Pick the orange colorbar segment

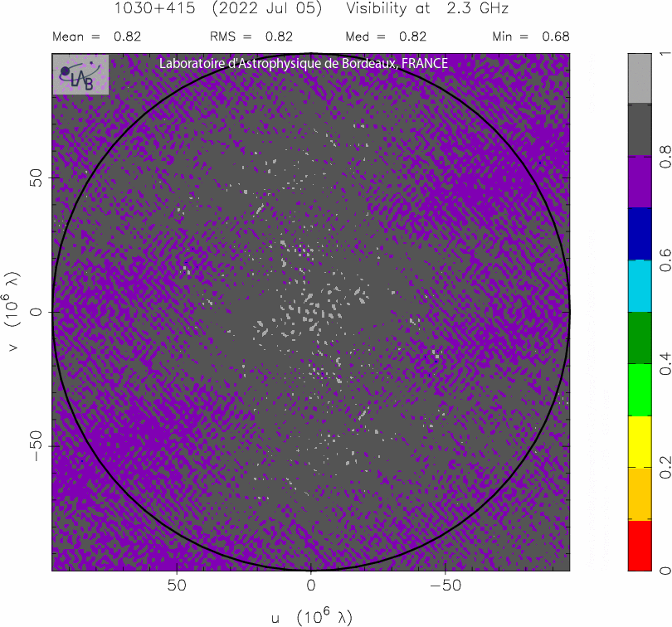point(640,493)
